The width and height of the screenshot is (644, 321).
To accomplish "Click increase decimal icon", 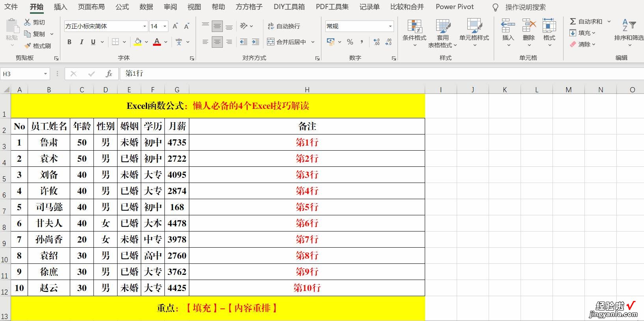I will [377, 42].
